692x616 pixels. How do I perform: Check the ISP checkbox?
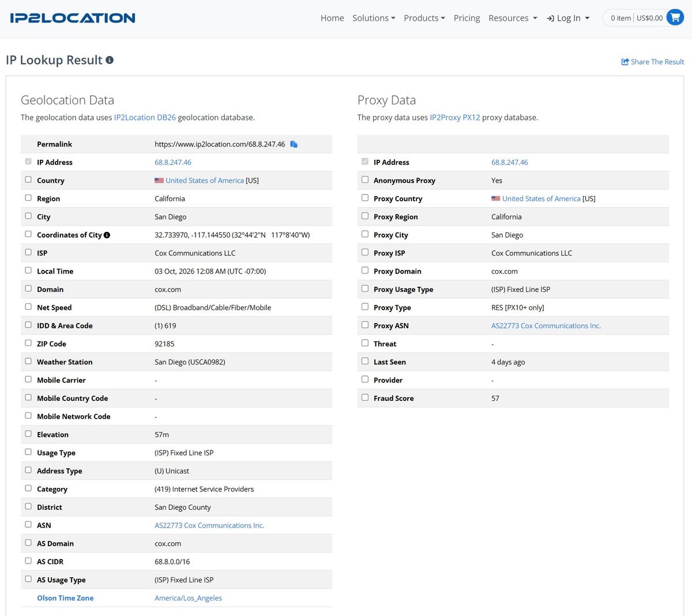(x=28, y=252)
